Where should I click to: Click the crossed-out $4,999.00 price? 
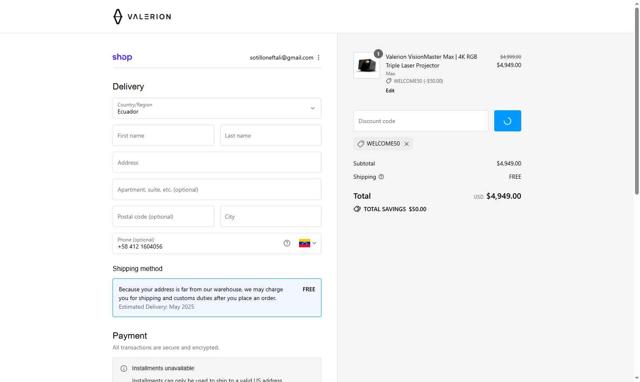pyautogui.click(x=511, y=57)
